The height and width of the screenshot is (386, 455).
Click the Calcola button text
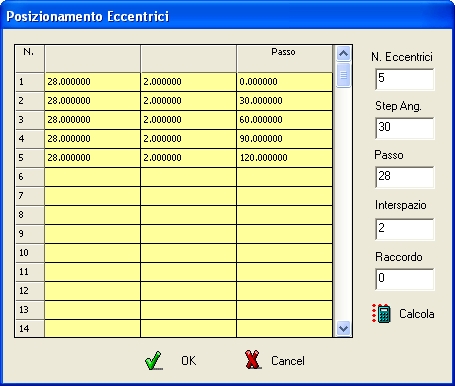(x=417, y=314)
